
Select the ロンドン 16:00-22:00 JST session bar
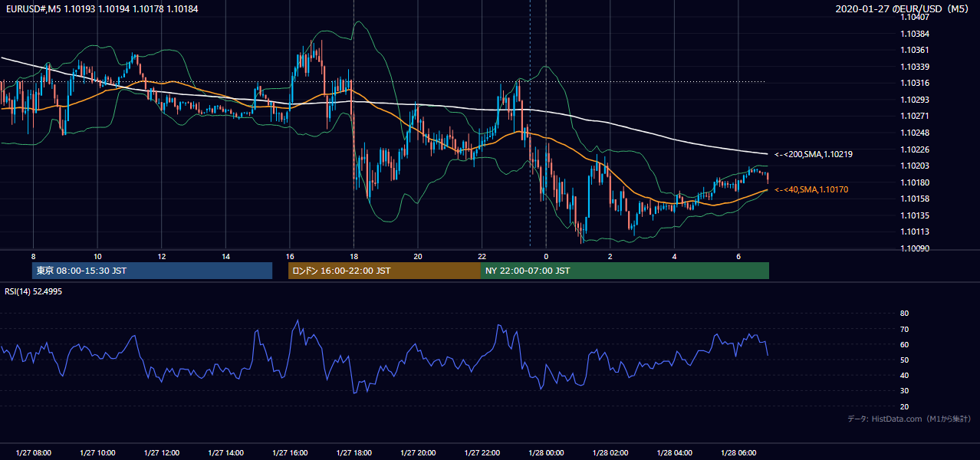pos(384,271)
